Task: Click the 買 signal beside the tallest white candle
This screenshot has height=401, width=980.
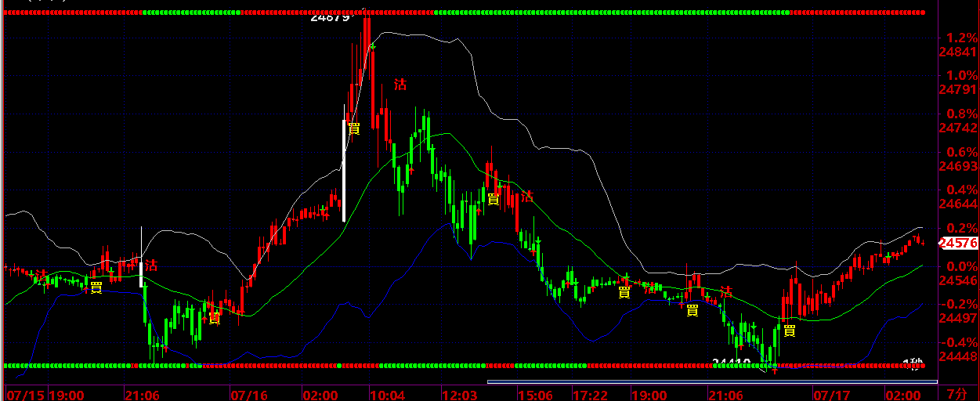Action: point(354,128)
